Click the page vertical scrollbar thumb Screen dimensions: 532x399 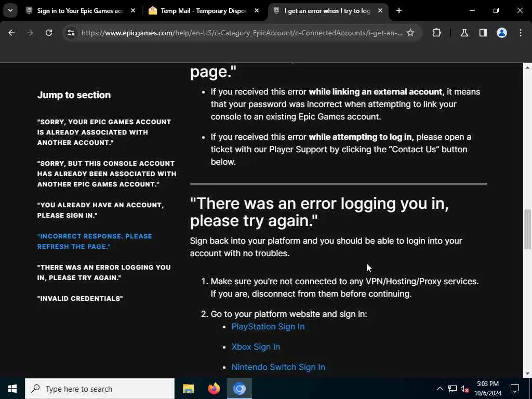[x=527, y=229]
